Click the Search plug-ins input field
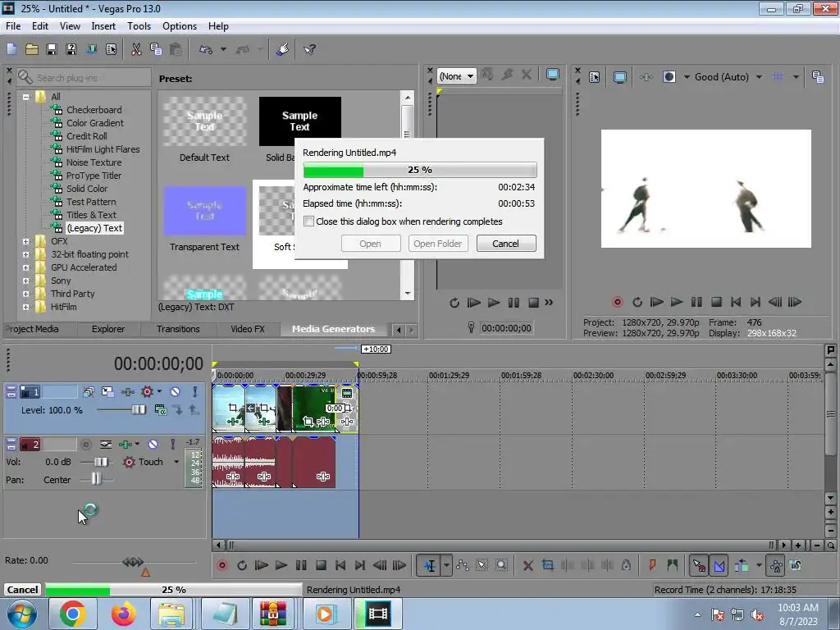Viewport: 840px width, 630px height. 84,78
